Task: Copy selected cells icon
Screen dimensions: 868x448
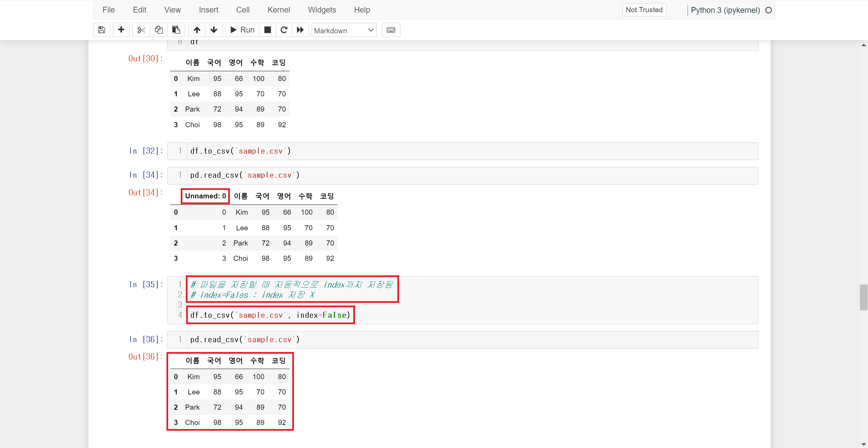Action: pyautogui.click(x=159, y=30)
